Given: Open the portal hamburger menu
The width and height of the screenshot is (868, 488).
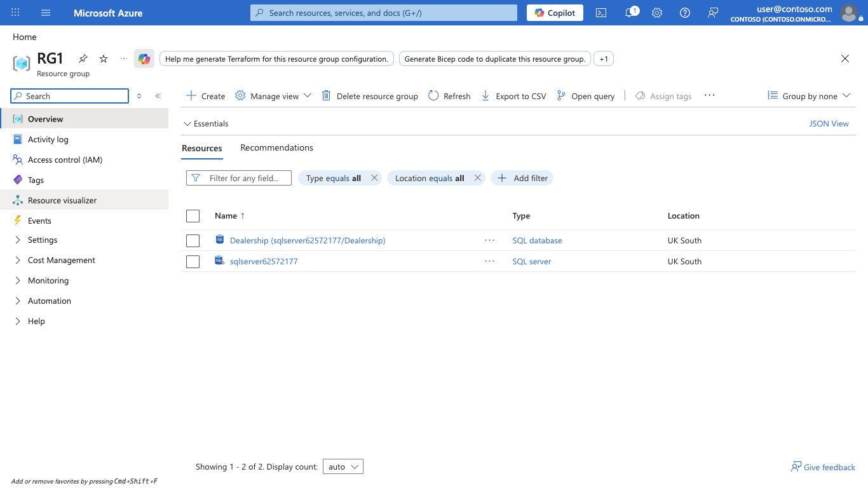Looking at the screenshot, I should coord(46,13).
